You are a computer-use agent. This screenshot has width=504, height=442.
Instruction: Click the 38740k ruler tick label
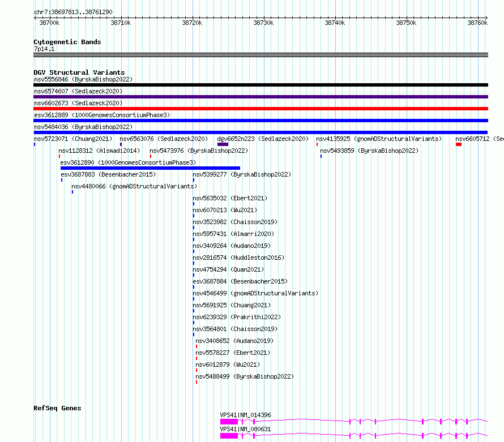pos(335,23)
